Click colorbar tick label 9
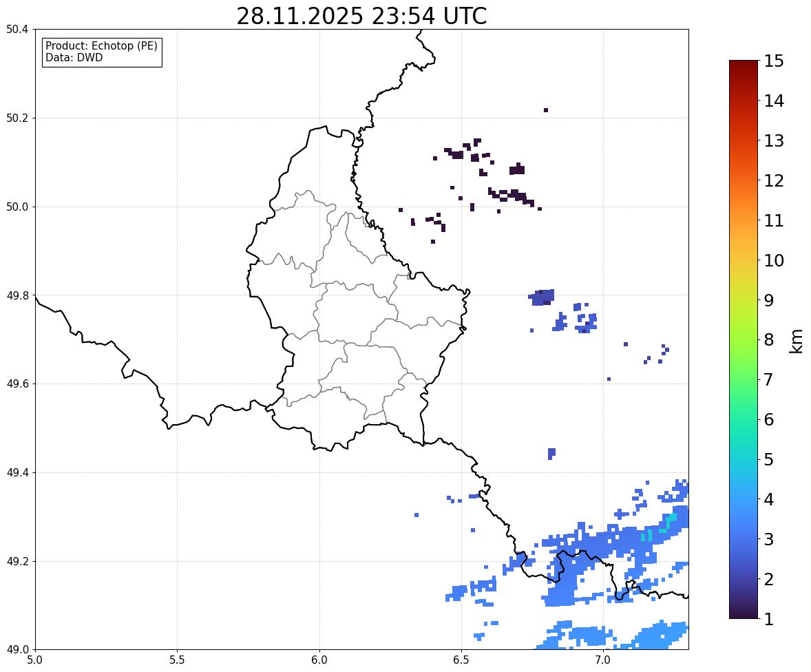811x672 pixels. coord(769,300)
